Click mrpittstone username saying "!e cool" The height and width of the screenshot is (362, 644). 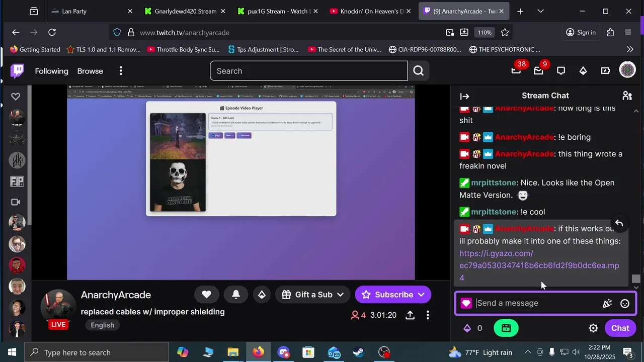[x=494, y=212]
